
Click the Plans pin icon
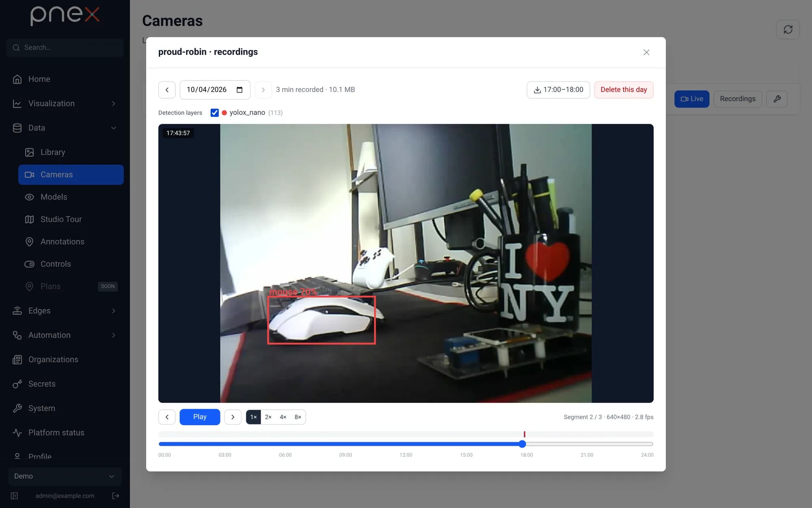coord(29,286)
